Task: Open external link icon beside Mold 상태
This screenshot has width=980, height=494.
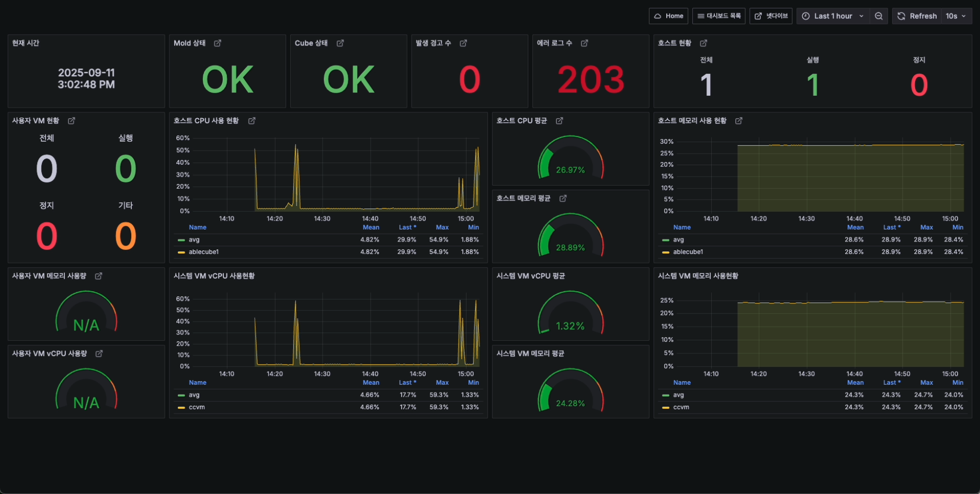Action: tap(218, 43)
